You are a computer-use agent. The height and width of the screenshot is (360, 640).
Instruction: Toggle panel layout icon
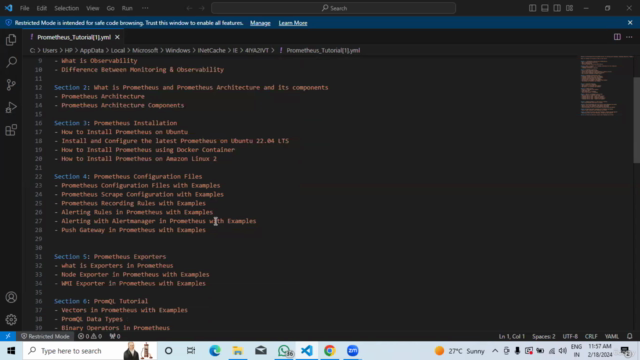coord(544,8)
